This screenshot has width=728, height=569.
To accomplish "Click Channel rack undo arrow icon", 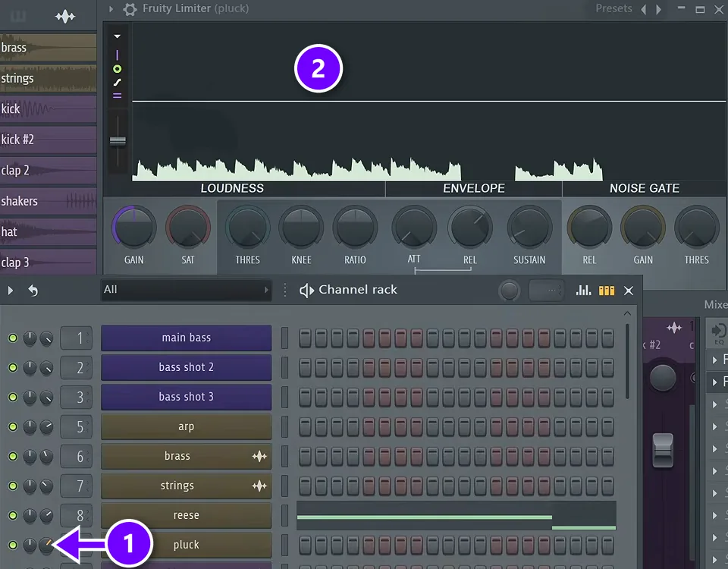I will click(33, 291).
